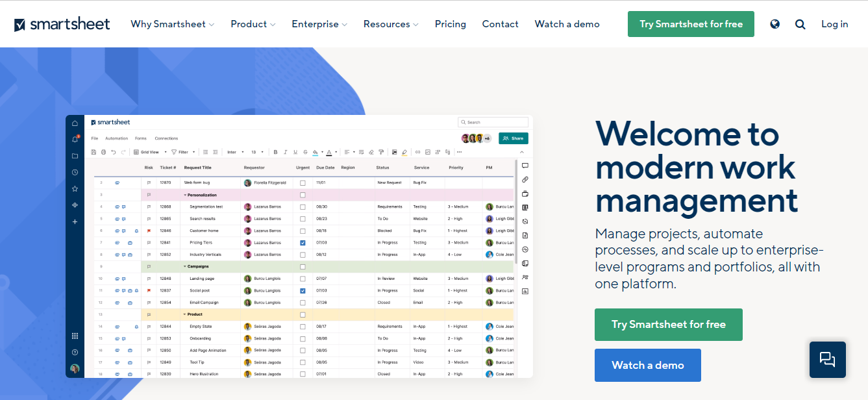Click the Clear formatting eraser icon
The height and width of the screenshot is (400, 868).
click(x=371, y=152)
